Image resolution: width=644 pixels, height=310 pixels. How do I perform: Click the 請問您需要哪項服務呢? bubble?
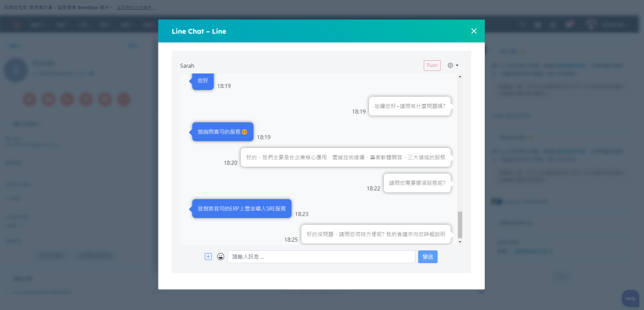[x=417, y=183]
